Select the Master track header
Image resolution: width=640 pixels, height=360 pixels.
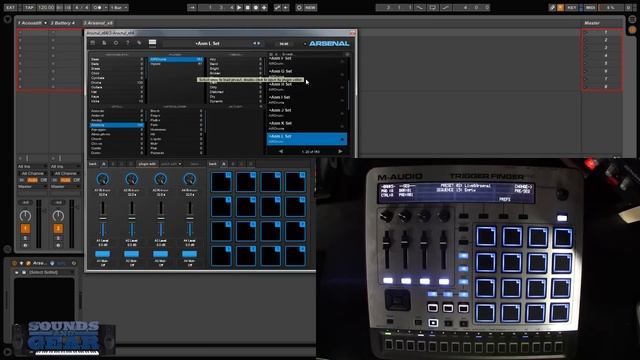(602, 23)
